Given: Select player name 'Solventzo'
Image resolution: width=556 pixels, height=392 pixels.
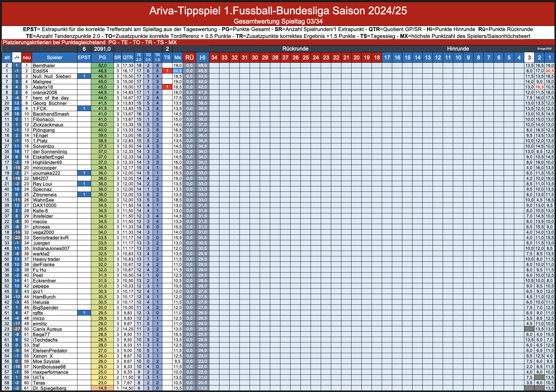Looking at the screenshot, I should pyautogui.click(x=43, y=146).
